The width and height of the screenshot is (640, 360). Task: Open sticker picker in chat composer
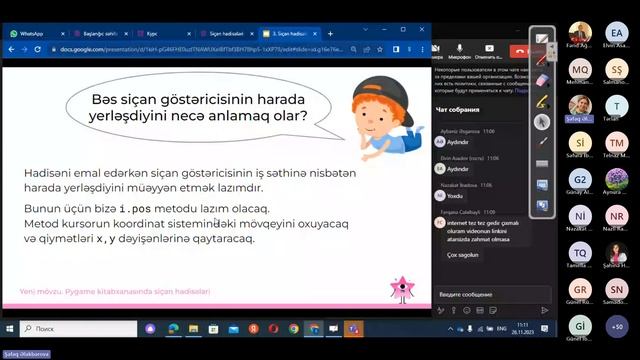(493, 311)
